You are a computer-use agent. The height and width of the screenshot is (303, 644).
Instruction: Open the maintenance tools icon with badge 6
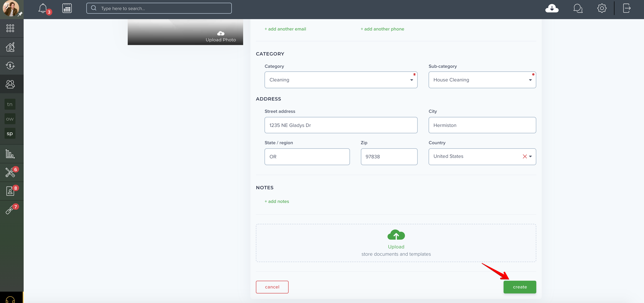pos(10,172)
